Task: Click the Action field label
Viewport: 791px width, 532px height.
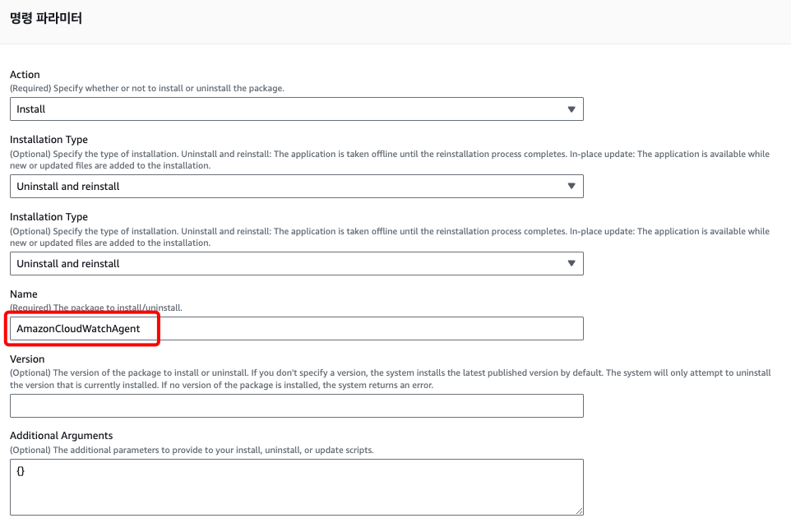Action: 25,75
